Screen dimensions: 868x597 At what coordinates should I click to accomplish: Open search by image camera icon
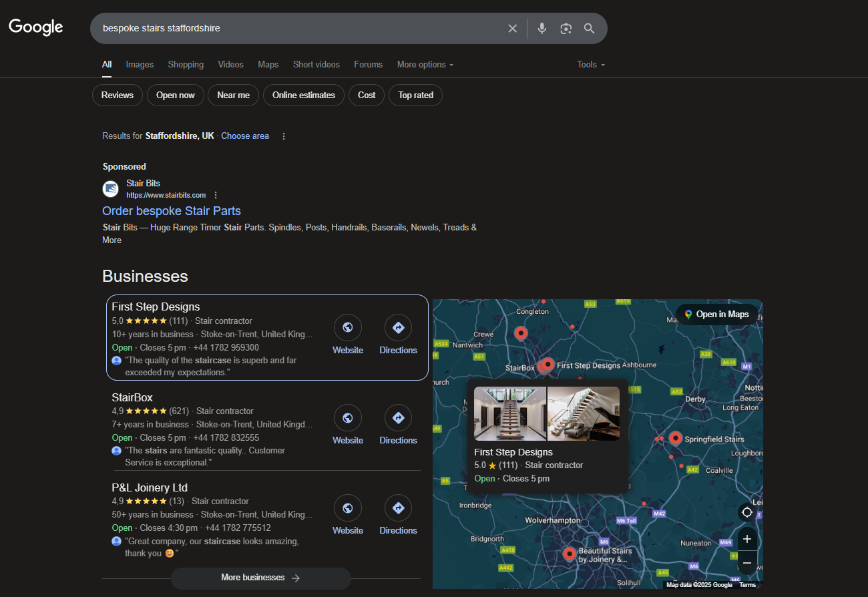(x=566, y=28)
